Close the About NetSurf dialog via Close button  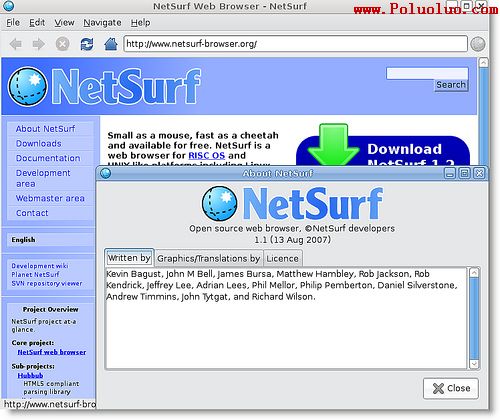point(451,388)
